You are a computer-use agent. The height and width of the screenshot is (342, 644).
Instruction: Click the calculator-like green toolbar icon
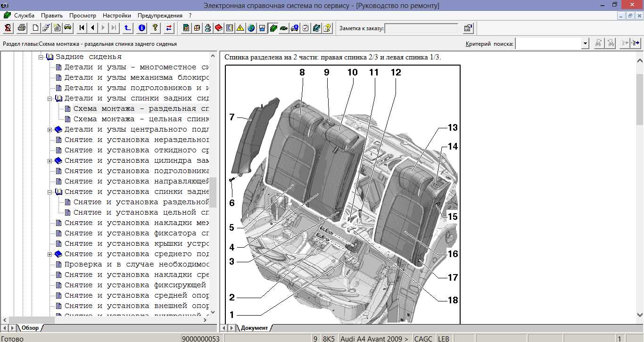point(186,28)
